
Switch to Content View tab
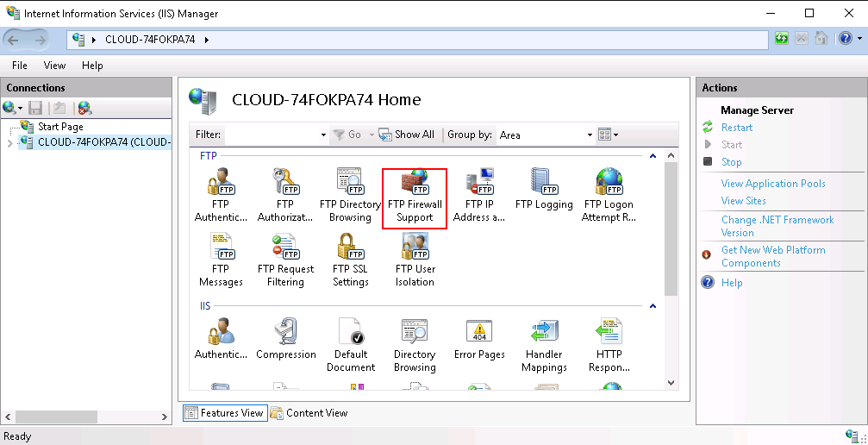(309, 413)
